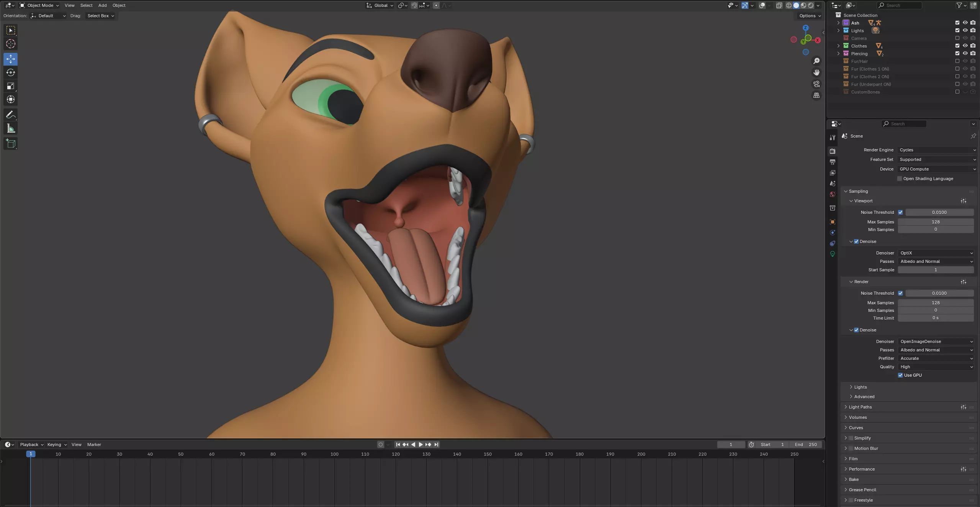Open the Select menu
This screenshot has width=980, height=507.
click(x=86, y=5)
